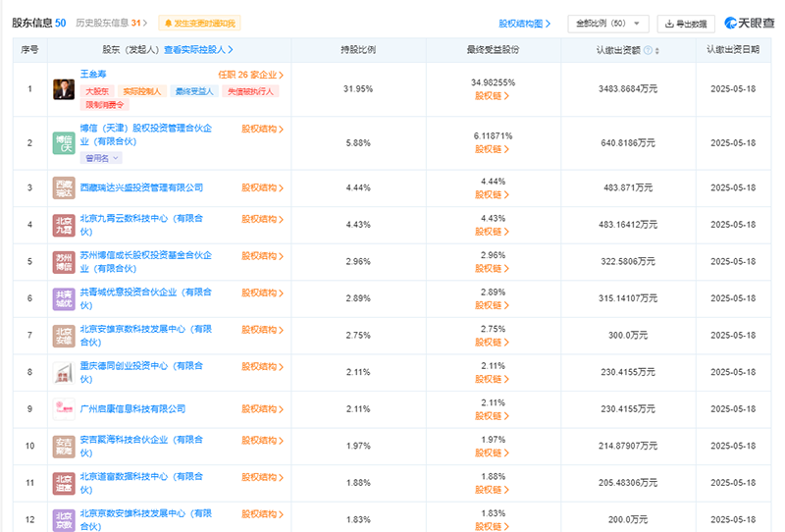Viewport: 785px width, 532px height.
Task: Select the 股东信息 50 section title
Action: point(39,23)
